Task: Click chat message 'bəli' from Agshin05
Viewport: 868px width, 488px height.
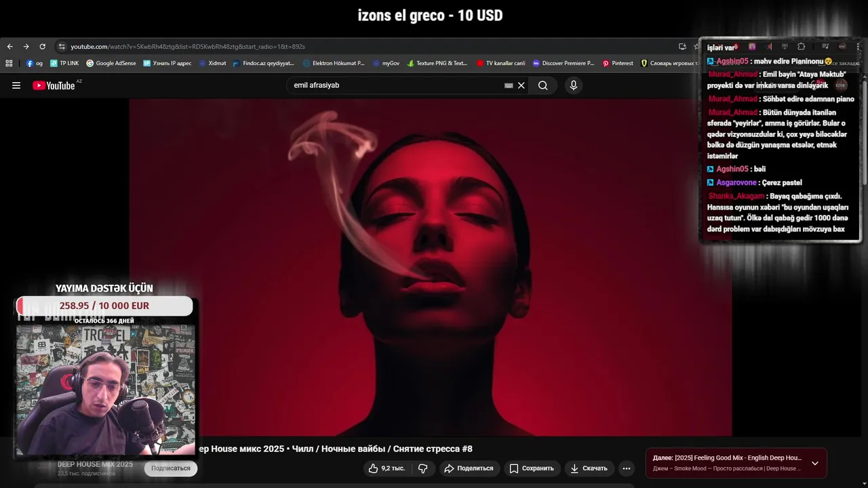Action: pos(759,169)
